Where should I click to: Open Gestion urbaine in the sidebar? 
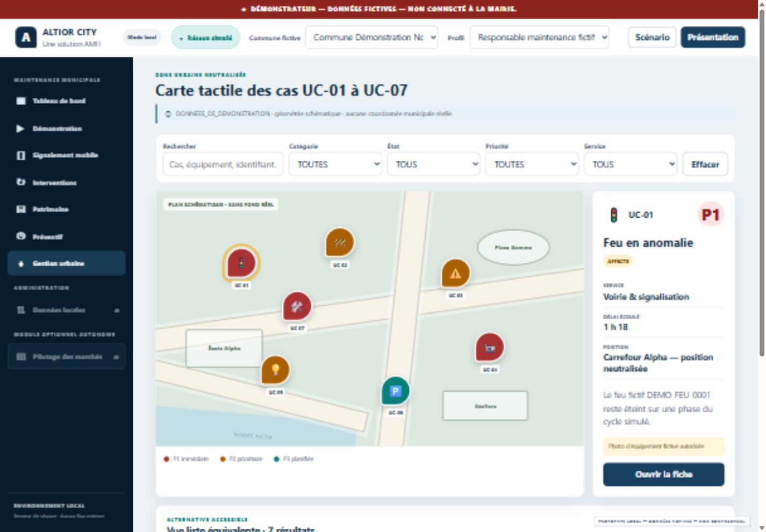[67, 263]
